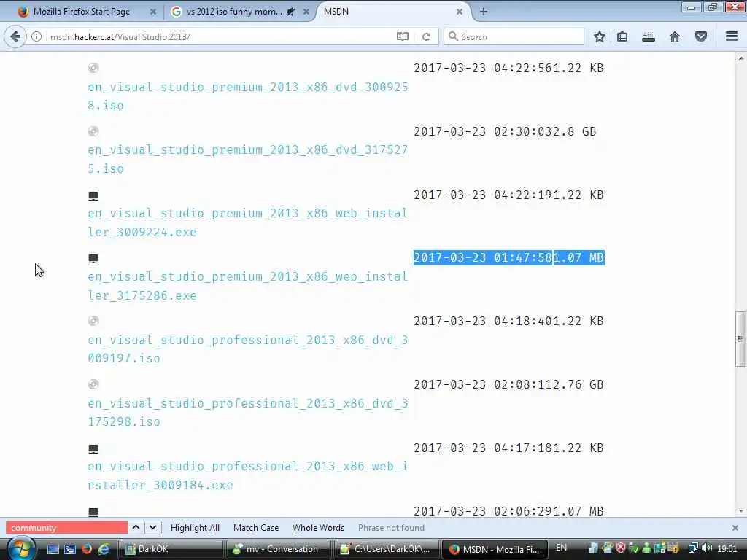Close the MSDN tab
747x560 pixels.
pos(460,12)
